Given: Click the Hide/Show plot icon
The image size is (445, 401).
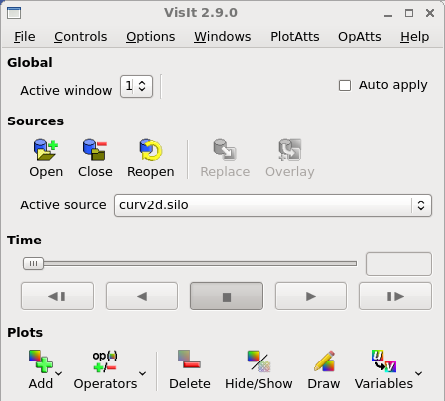Looking at the screenshot, I should tap(259, 361).
